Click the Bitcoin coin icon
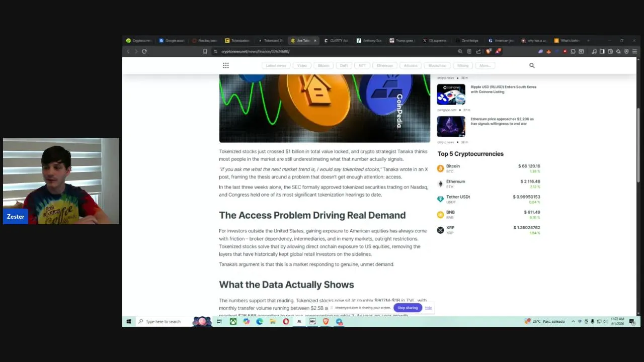Image resolution: width=644 pixels, height=362 pixels. click(440, 168)
